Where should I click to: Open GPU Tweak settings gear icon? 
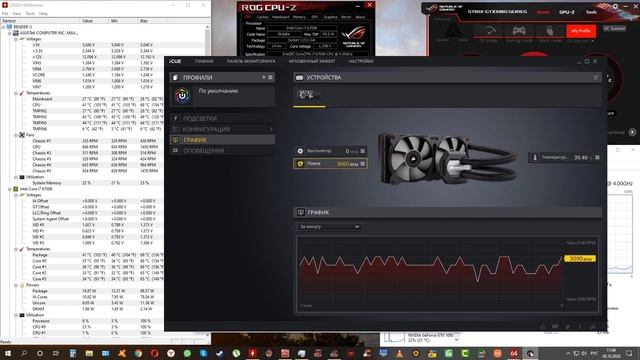(x=615, y=7)
